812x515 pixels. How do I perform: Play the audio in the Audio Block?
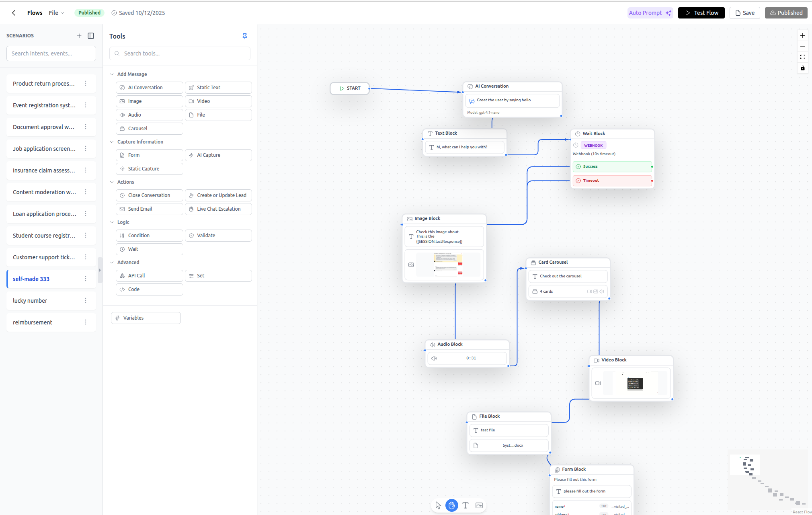tap(434, 358)
